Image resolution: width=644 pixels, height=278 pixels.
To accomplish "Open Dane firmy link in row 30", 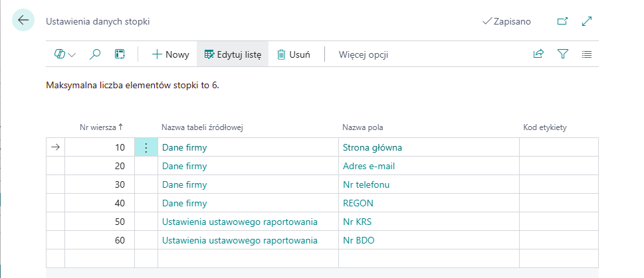I will 184,184.
